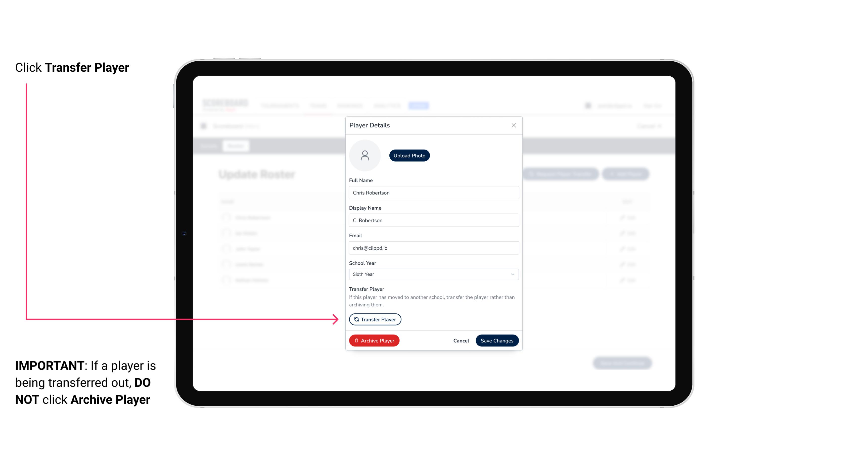Click the rotate/transfer icon on Transfer Player

[356, 319]
